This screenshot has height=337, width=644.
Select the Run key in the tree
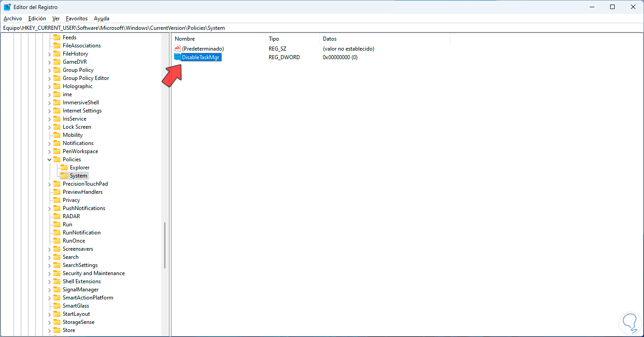pyautogui.click(x=67, y=225)
